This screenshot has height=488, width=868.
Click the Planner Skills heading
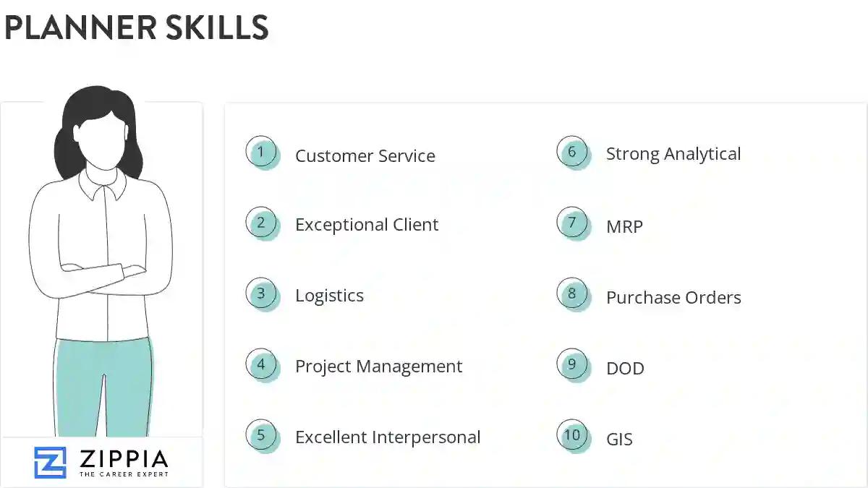click(x=136, y=28)
